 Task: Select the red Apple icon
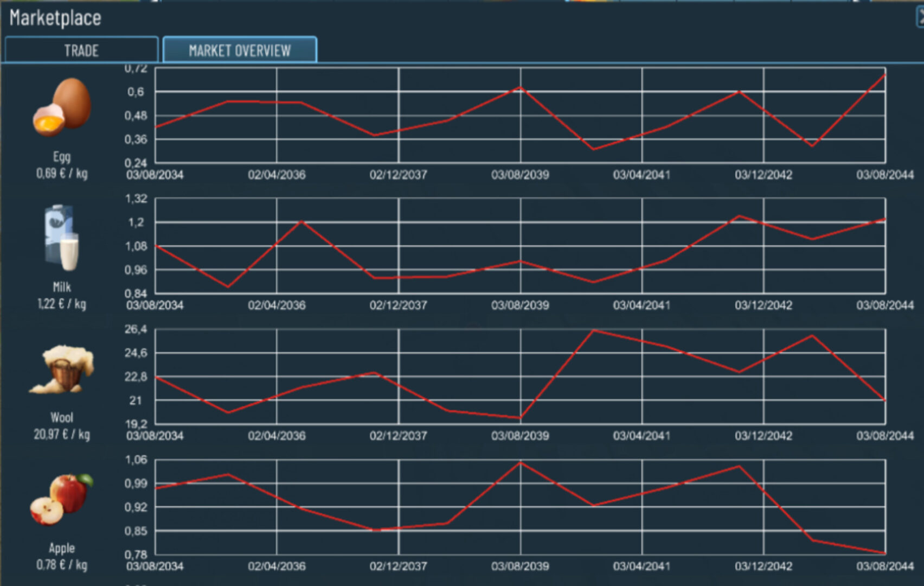pyautogui.click(x=62, y=499)
